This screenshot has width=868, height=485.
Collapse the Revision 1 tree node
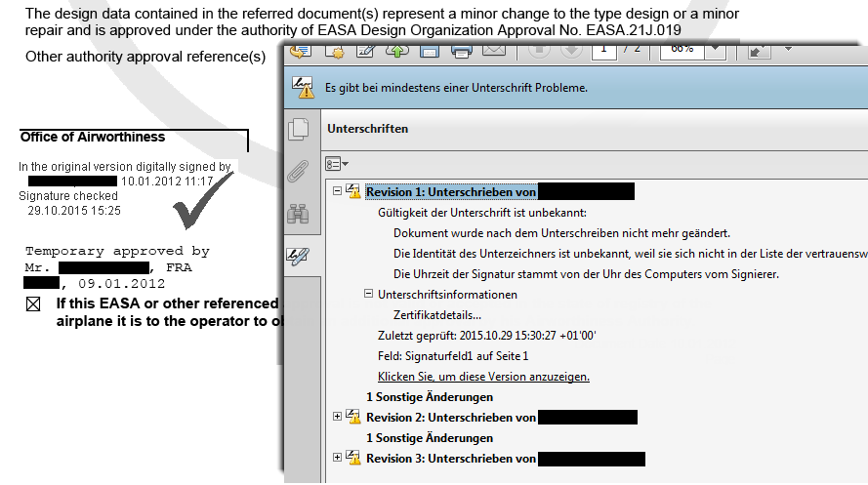coord(337,191)
